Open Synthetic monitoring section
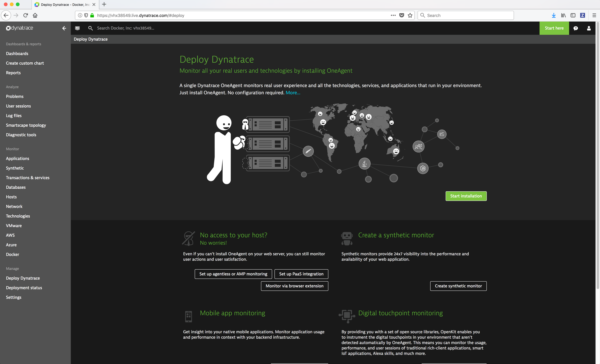The width and height of the screenshot is (600, 364). (x=15, y=168)
